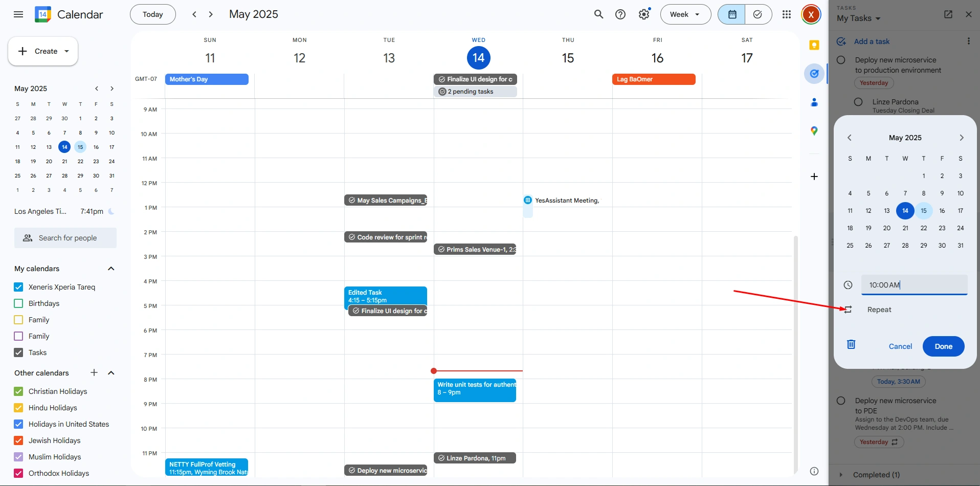Viewport: 980px width, 486px height.
Task: Jump to Today in the calendar
Action: point(152,14)
